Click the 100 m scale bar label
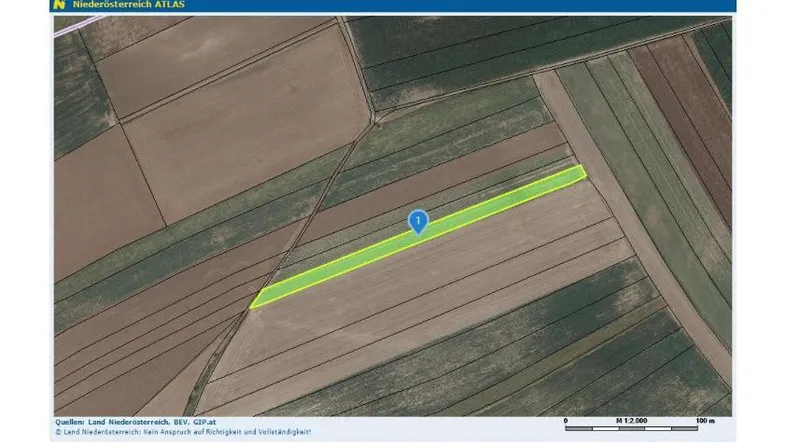The height and width of the screenshot is (442, 786). coord(705,420)
